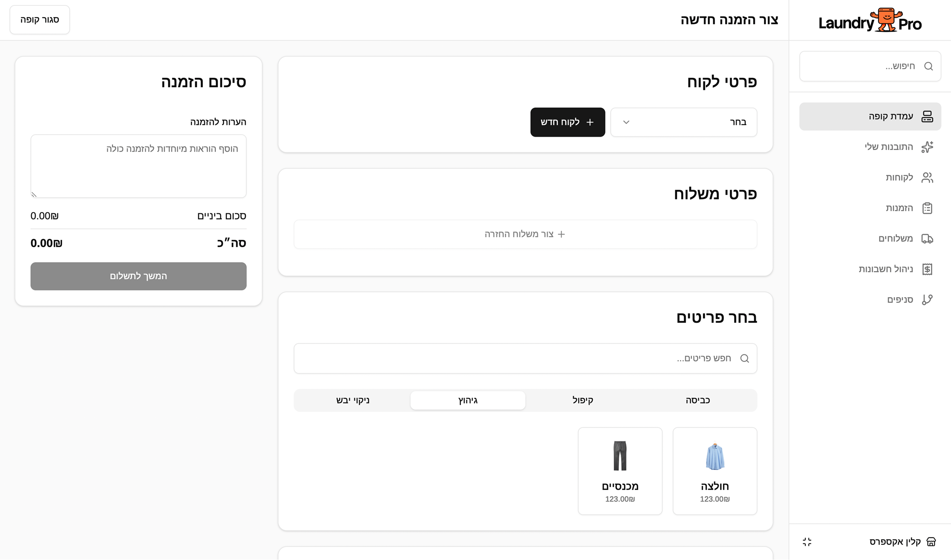Click the המשך לתשלום payment button
Viewport: 951px width, 560px height.
[x=138, y=276]
